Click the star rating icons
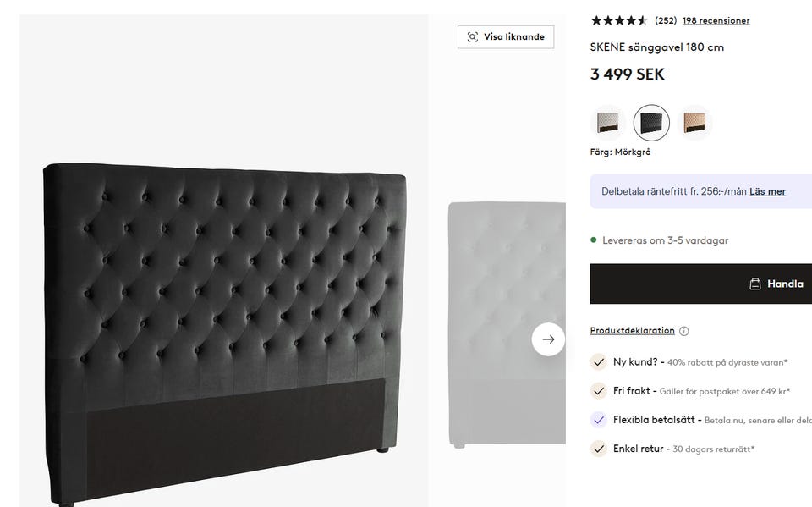This screenshot has width=812, height=507. click(x=618, y=20)
